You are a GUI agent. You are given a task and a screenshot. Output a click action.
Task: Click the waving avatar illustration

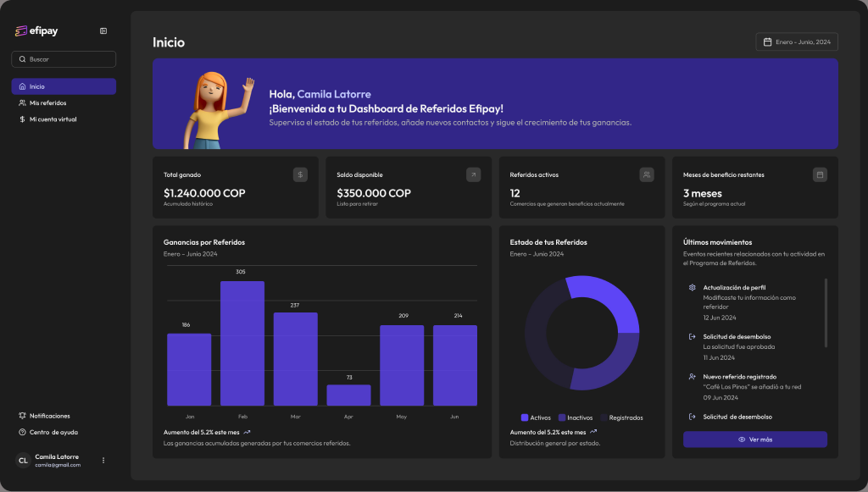pos(218,110)
